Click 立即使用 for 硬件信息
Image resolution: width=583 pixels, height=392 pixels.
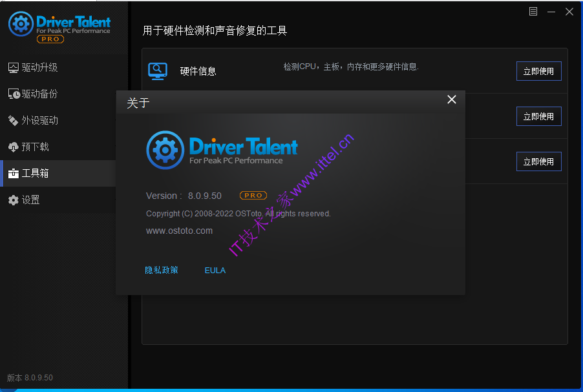[x=539, y=71]
